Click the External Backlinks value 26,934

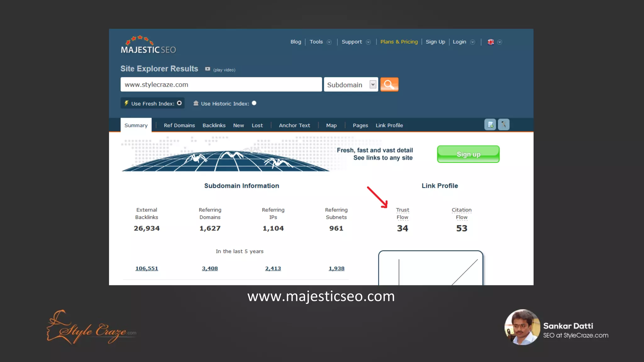pos(147,228)
